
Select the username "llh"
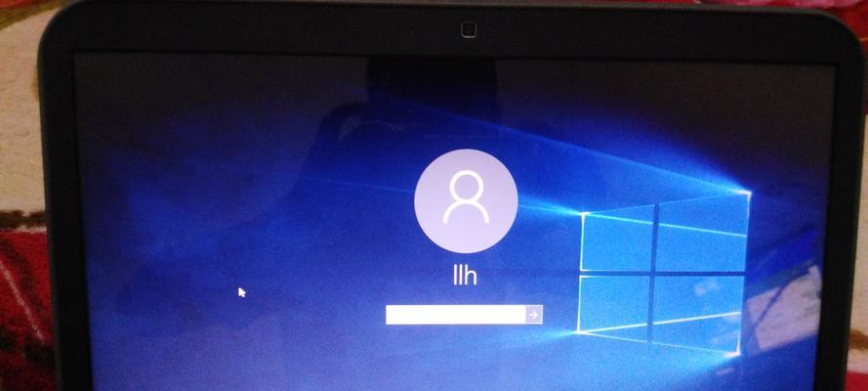point(465,277)
